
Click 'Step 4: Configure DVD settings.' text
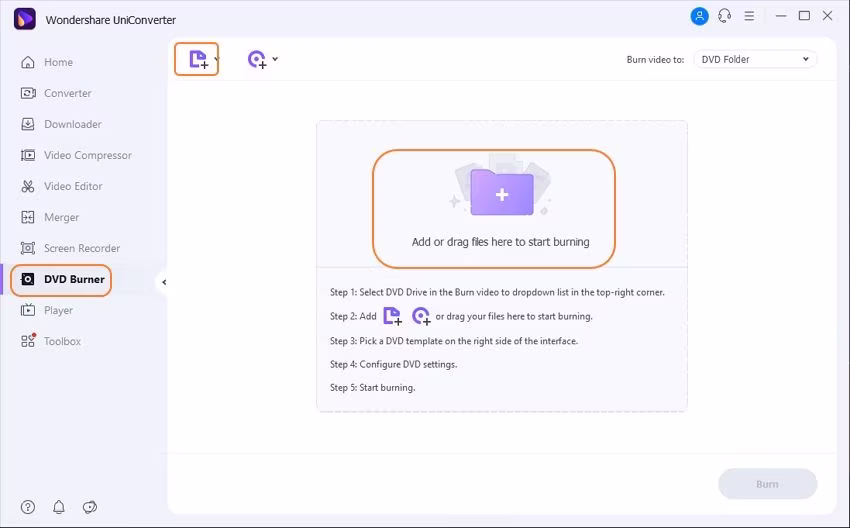tap(394, 364)
